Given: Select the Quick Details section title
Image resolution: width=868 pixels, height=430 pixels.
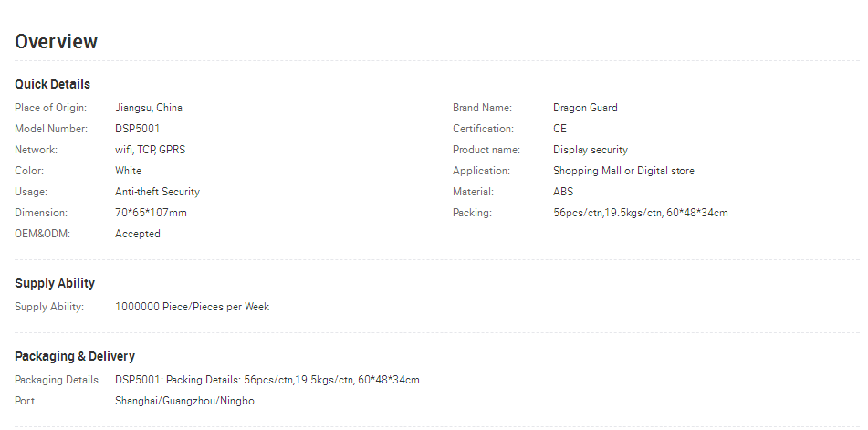Looking at the screenshot, I should click(x=53, y=84).
